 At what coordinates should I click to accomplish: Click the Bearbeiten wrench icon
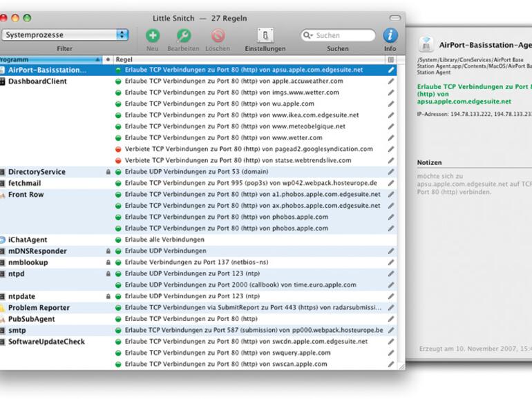click(183, 35)
